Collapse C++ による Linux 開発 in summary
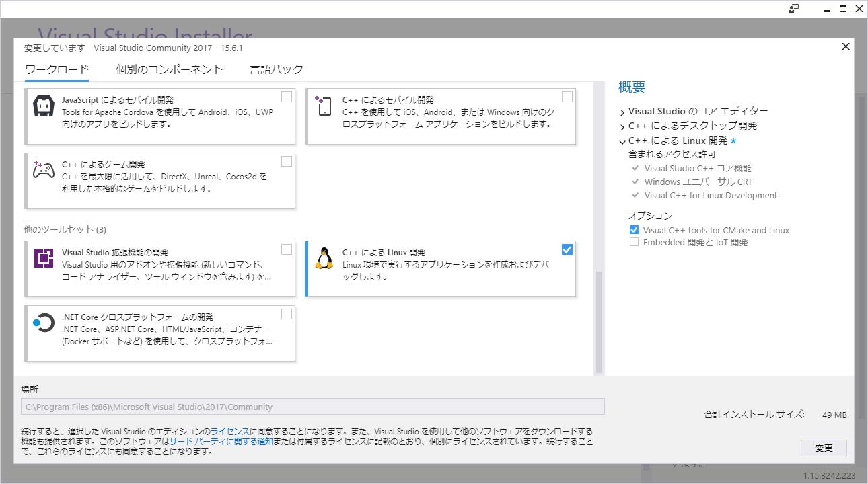 (622, 141)
